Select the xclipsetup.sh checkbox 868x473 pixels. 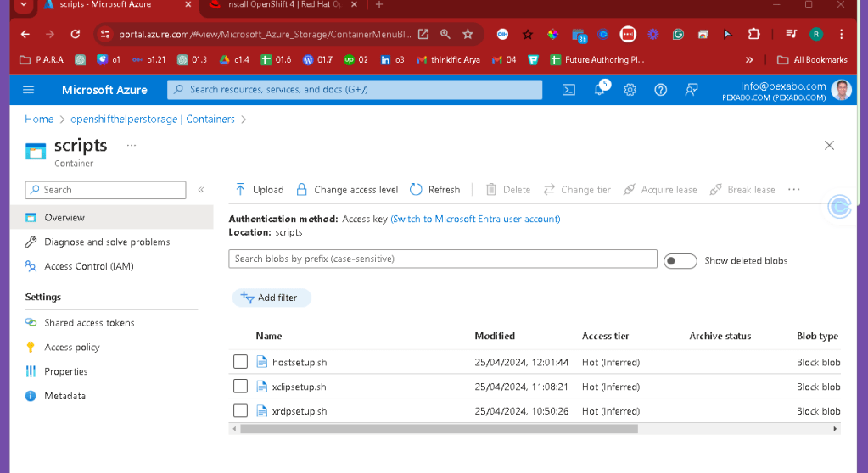pos(240,387)
